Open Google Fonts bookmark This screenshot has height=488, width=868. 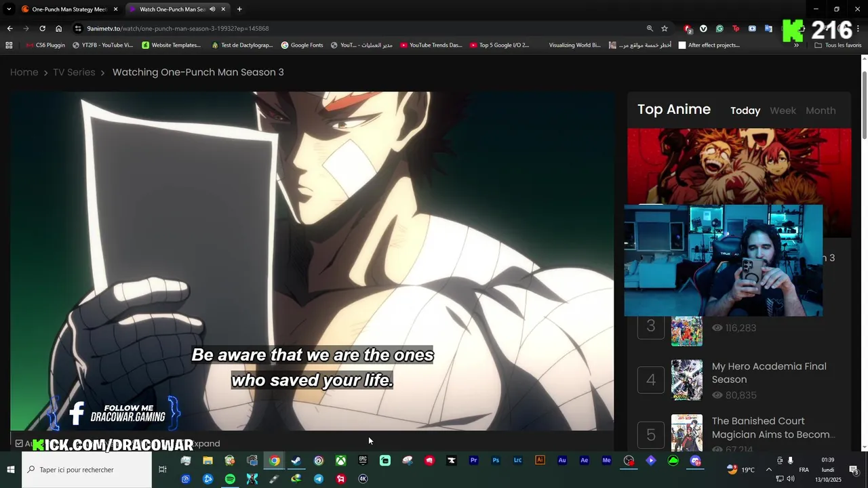(302, 45)
